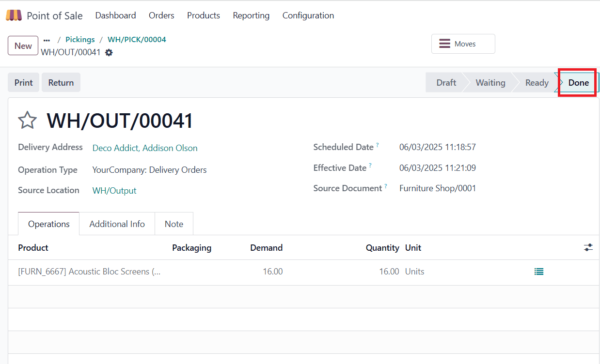
Task: Click Source Document value Furniture Shop/0001
Action: [438, 188]
